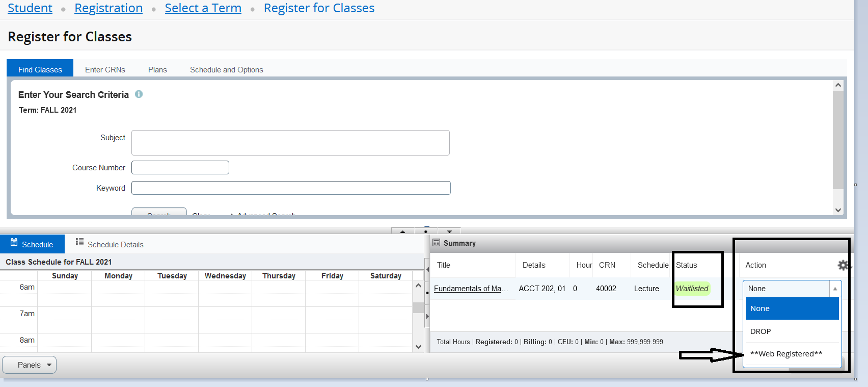The width and height of the screenshot is (868, 387).
Task: Click the search criteria info icon
Action: coord(139,94)
